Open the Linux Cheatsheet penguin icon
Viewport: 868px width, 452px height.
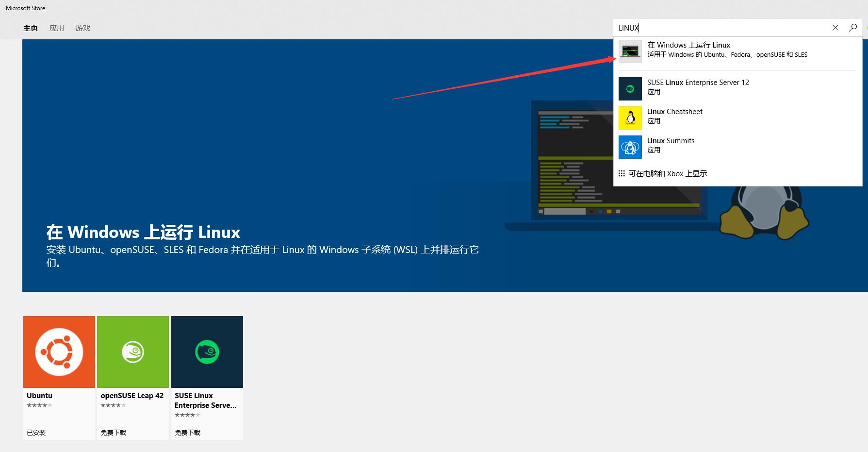[630, 118]
